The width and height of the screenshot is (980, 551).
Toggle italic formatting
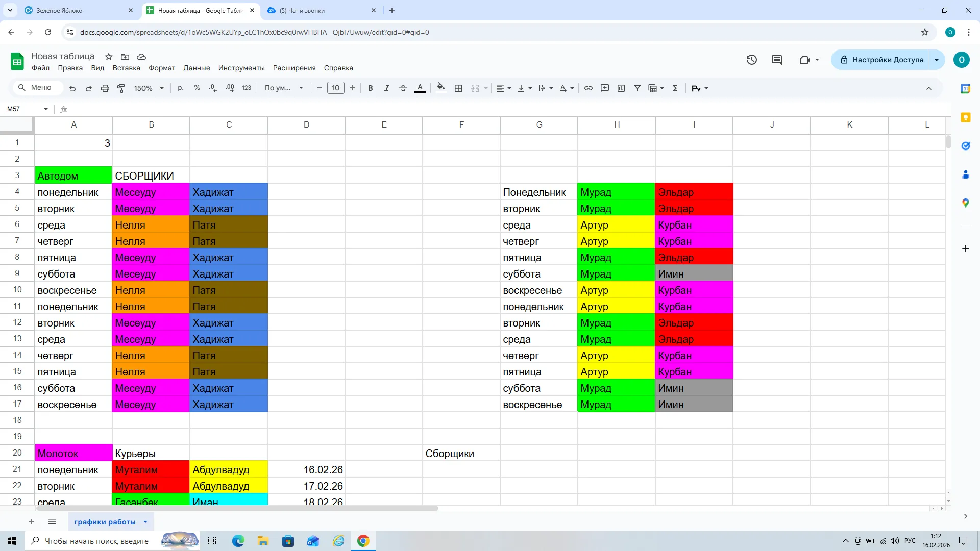[387, 88]
